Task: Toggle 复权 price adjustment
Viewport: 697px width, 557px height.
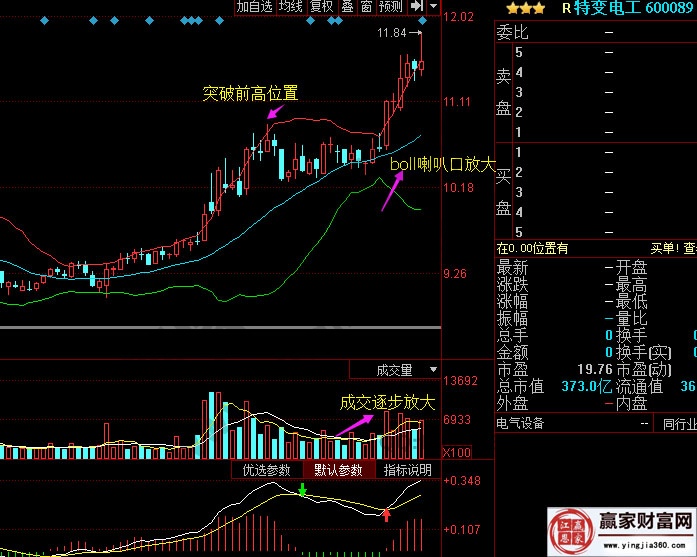Action: (322, 7)
